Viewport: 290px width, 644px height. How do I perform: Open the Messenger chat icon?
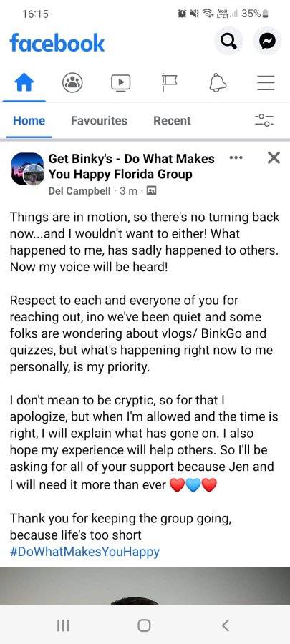tap(267, 41)
